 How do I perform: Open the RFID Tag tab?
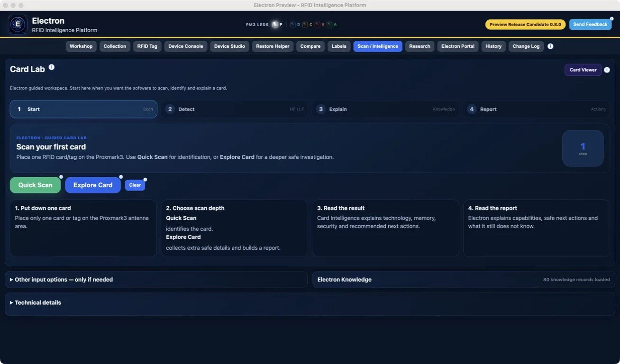click(147, 46)
